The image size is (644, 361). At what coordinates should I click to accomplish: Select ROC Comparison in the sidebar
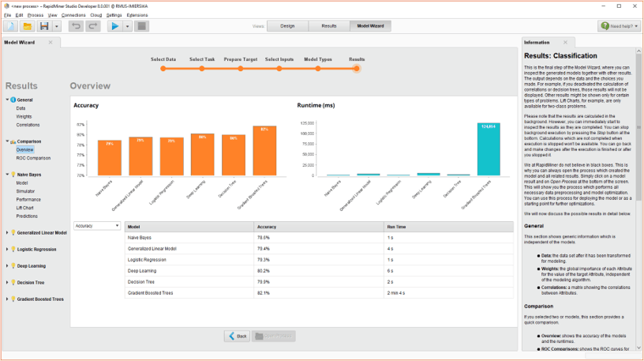point(33,158)
